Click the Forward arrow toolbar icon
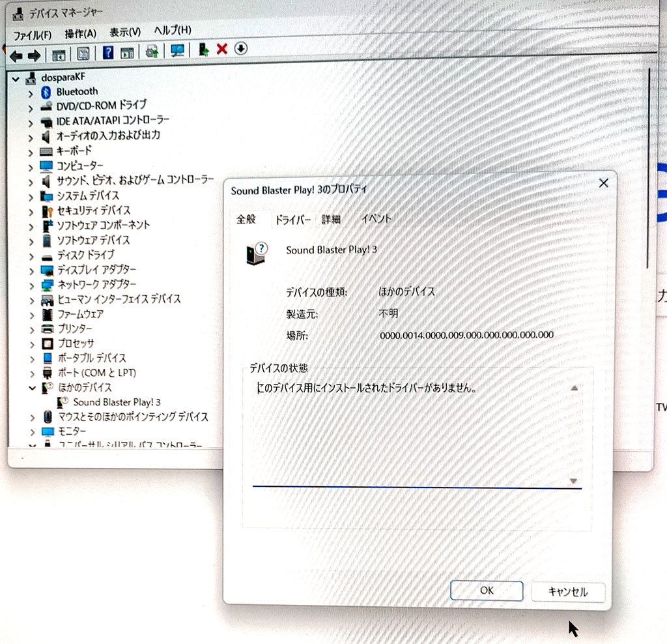The image size is (667, 644). [x=34, y=55]
